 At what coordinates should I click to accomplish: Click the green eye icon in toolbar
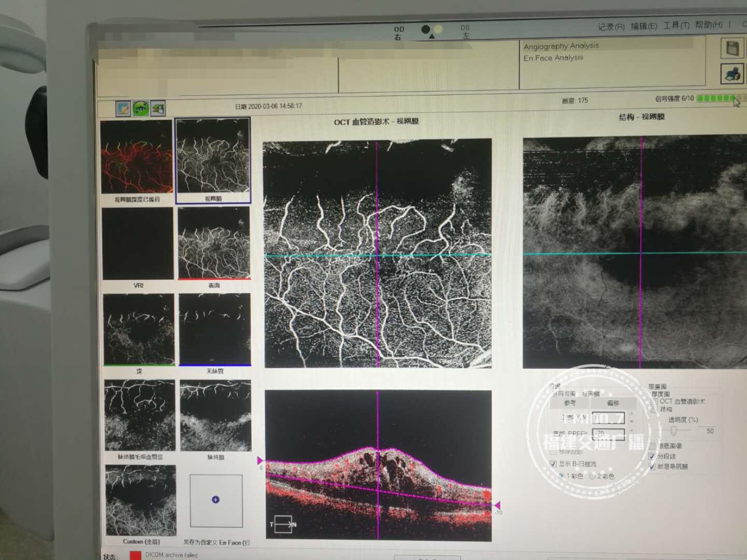(141, 108)
